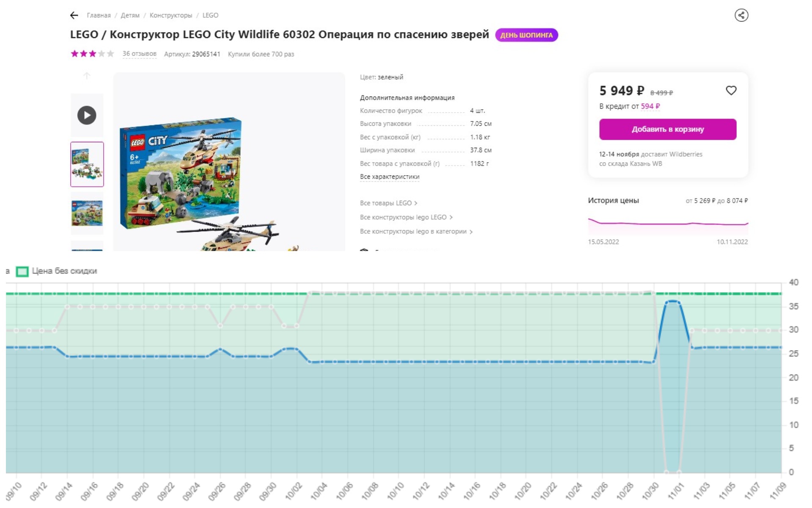The image size is (812, 508).
Task: Click the price history line chart
Action: click(x=667, y=224)
